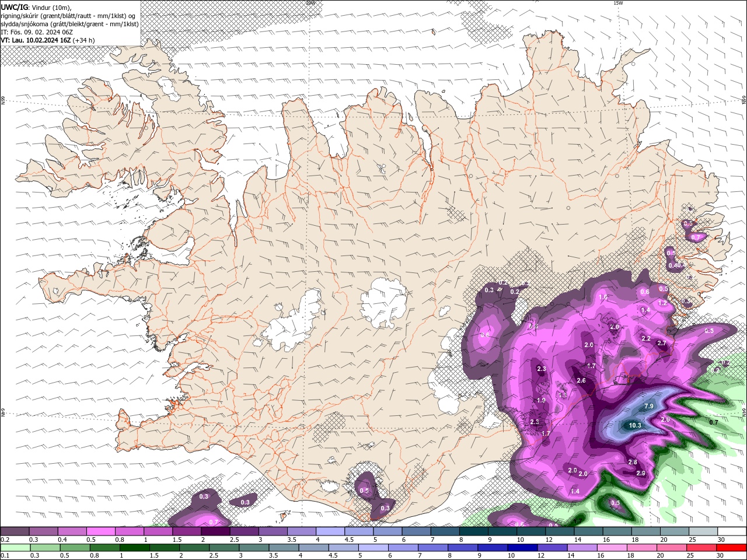
Task: Click the 2.9 precipitation value on map
Action: 640,473
